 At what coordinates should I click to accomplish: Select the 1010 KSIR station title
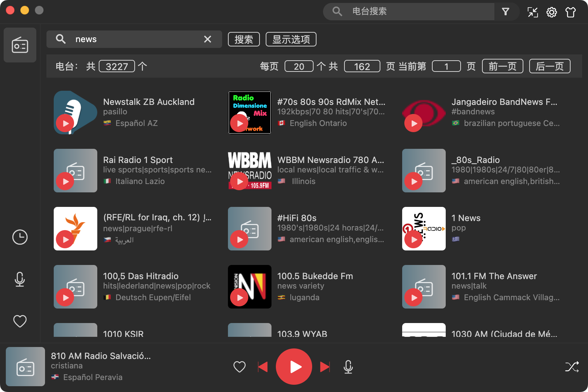[x=123, y=334]
